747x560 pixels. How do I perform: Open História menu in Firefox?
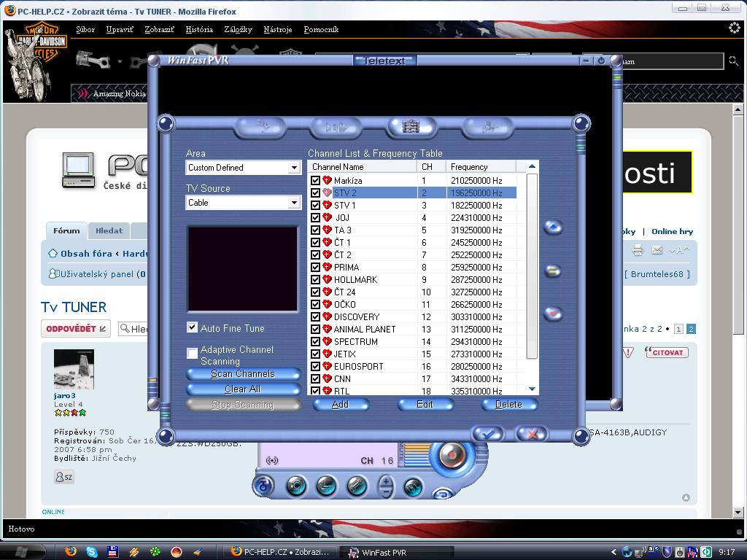(x=199, y=29)
